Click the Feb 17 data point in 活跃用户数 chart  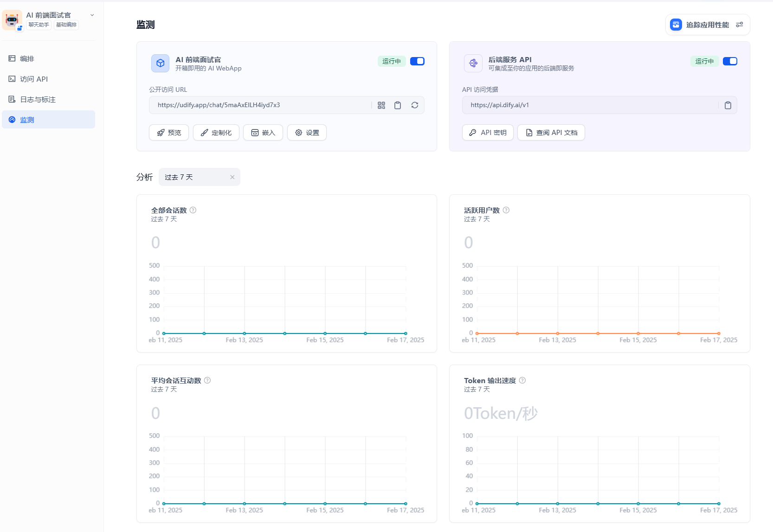719,333
